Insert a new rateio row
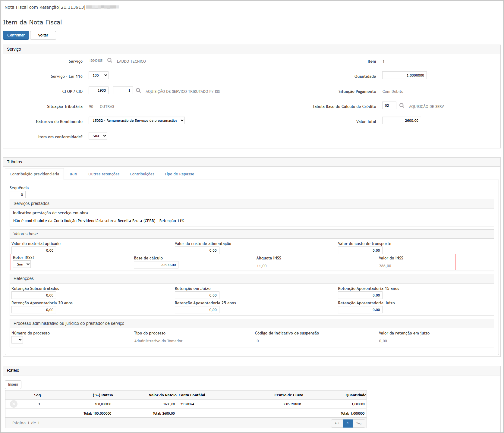Screen dimensions: 504x433 click(x=13, y=384)
